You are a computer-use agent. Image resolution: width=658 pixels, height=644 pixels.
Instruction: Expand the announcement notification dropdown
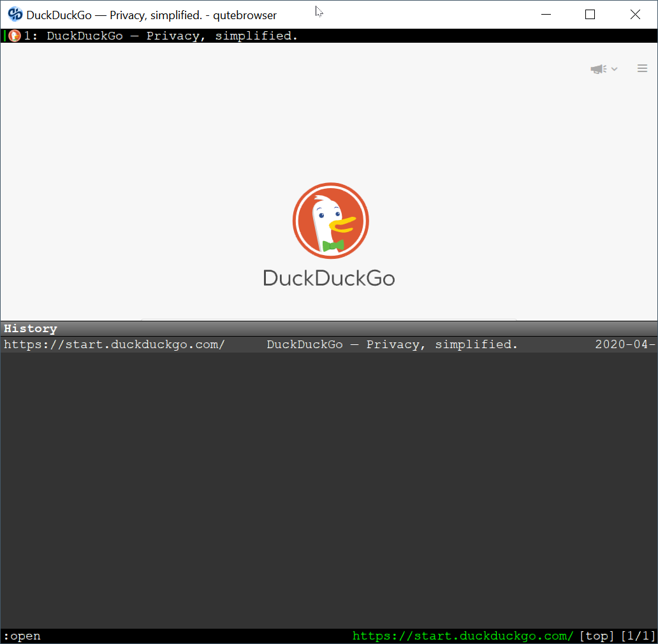click(613, 69)
